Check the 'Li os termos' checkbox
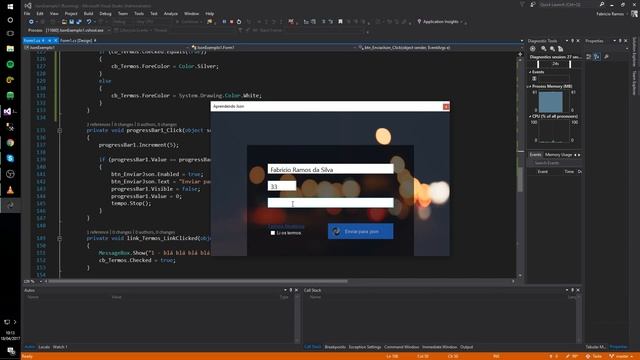 pyautogui.click(x=273, y=233)
